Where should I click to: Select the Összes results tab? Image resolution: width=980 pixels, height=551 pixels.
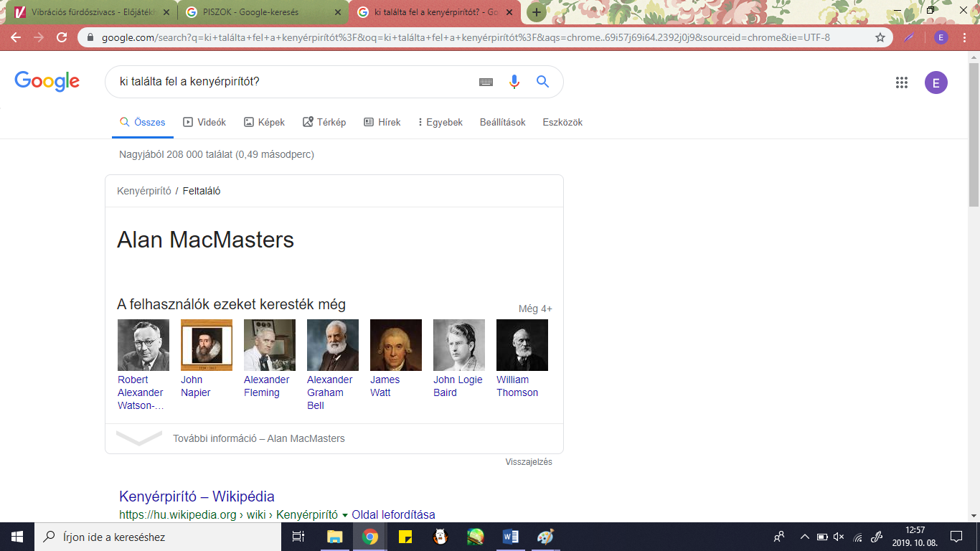click(142, 123)
